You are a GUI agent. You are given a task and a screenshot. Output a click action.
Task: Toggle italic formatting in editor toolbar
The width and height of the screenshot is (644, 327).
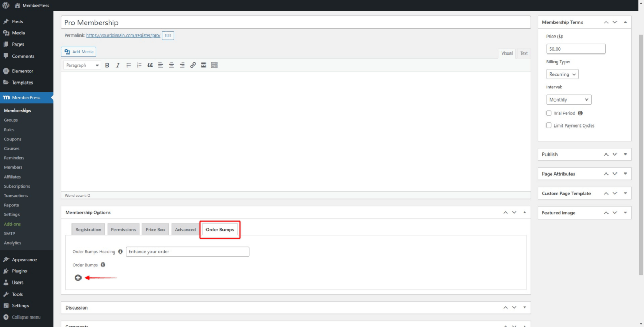click(118, 65)
